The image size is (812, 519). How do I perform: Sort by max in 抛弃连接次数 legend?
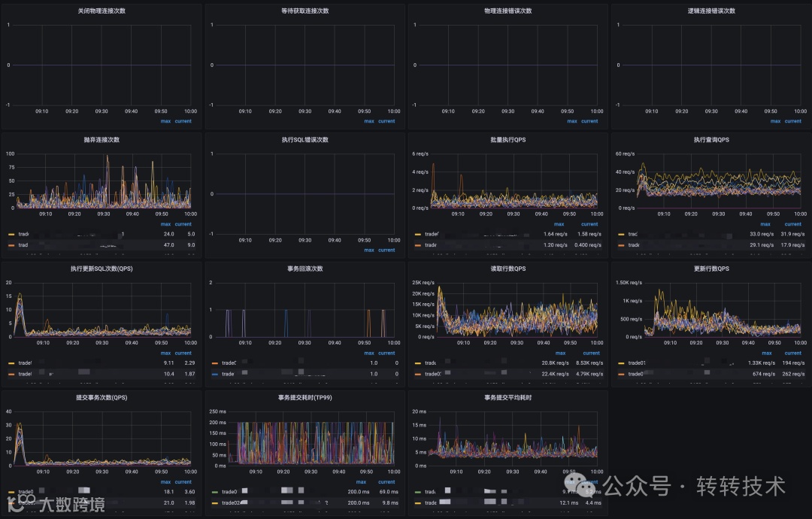pyautogui.click(x=165, y=224)
